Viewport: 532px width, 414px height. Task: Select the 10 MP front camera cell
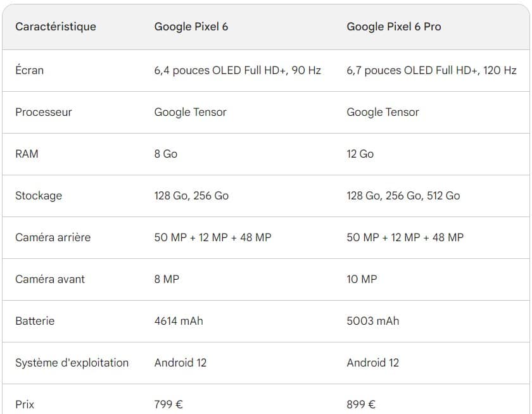point(362,279)
